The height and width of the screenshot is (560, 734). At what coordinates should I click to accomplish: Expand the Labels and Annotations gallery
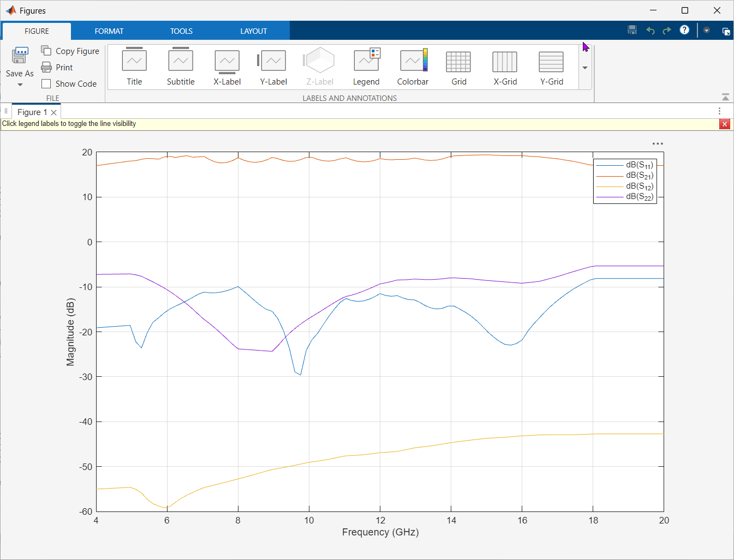(x=585, y=68)
